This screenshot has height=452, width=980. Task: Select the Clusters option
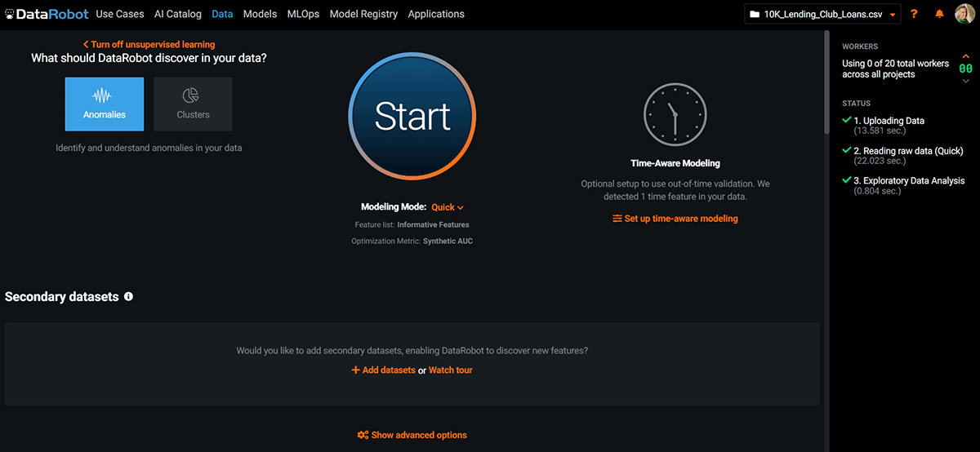click(x=194, y=104)
